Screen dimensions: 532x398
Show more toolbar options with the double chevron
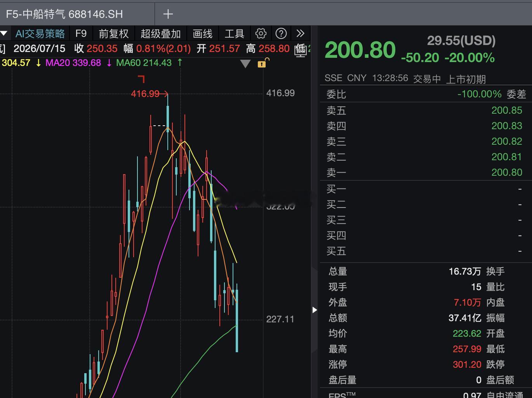(x=300, y=33)
